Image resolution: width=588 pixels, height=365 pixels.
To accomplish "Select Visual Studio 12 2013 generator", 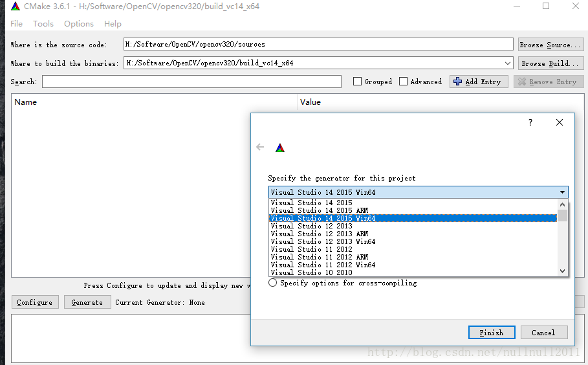I will pyautogui.click(x=413, y=226).
